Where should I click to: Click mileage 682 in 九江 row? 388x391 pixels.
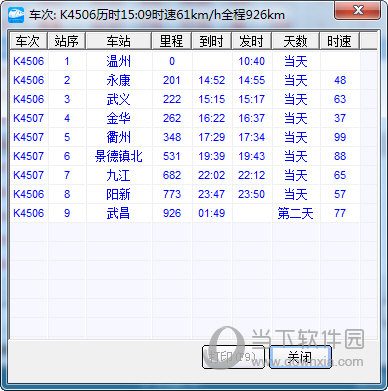point(172,175)
